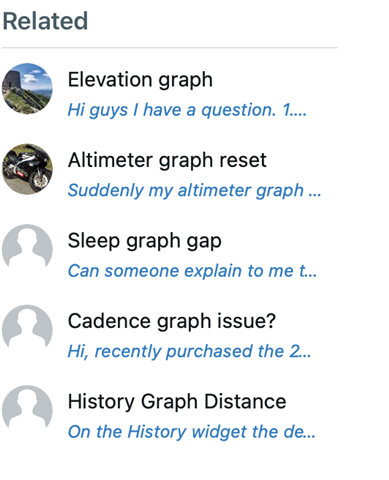Open the History Graph Distance thread
Image resolution: width=389 pixels, height=480 pixels.
point(177,402)
